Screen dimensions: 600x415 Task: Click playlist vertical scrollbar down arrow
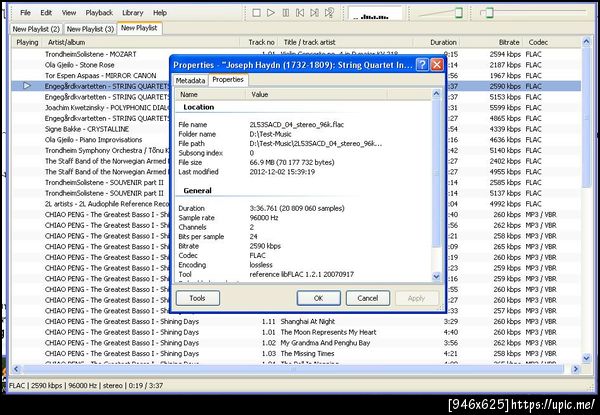point(586,358)
